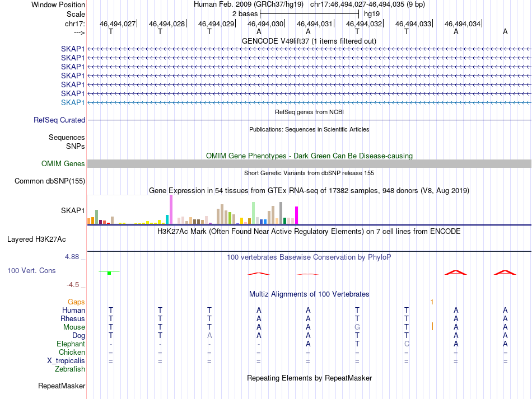The image size is (532, 399).
Task: Click the gray OMIM Genes bar
Action: 309,164
